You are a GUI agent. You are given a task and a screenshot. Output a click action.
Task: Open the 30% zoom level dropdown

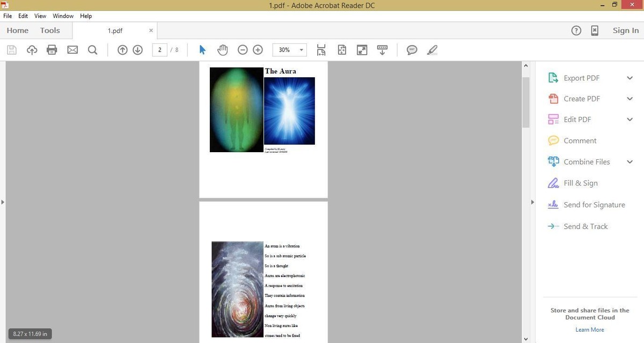pyautogui.click(x=301, y=50)
